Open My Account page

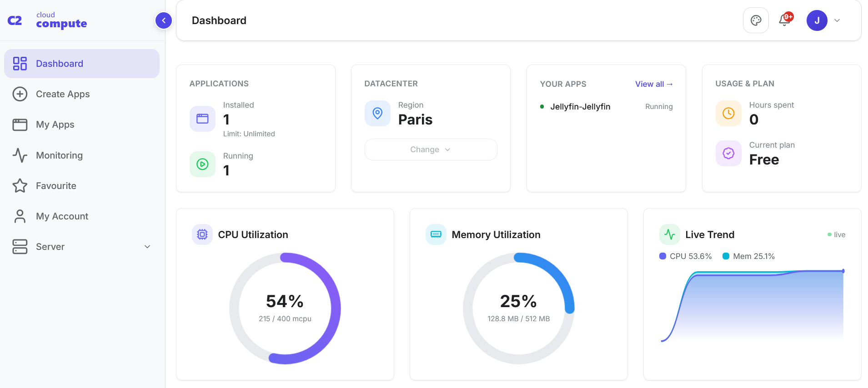point(82,216)
